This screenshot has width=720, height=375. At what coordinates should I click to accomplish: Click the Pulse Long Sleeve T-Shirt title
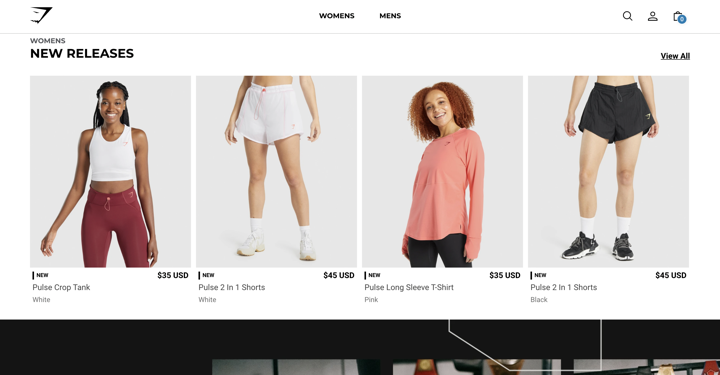click(409, 287)
